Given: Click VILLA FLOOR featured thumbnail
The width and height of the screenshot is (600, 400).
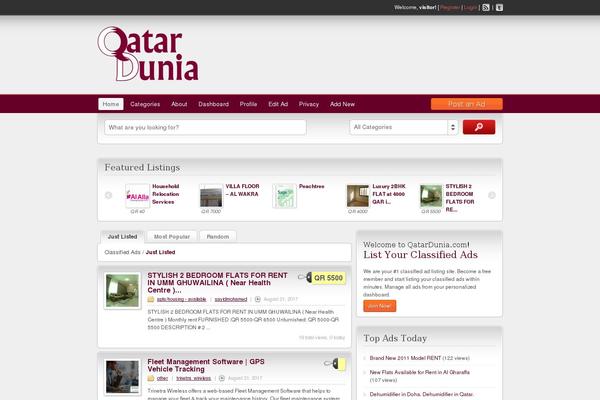Looking at the screenshot, I should tap(211, 196).
